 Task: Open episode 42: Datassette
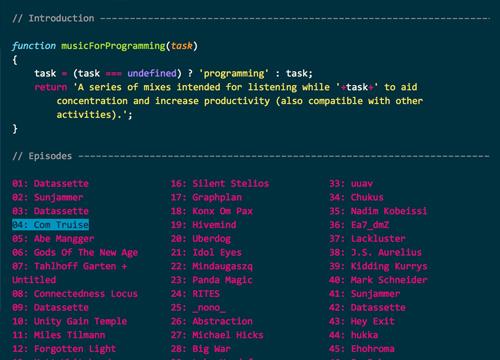coord(367,308)
